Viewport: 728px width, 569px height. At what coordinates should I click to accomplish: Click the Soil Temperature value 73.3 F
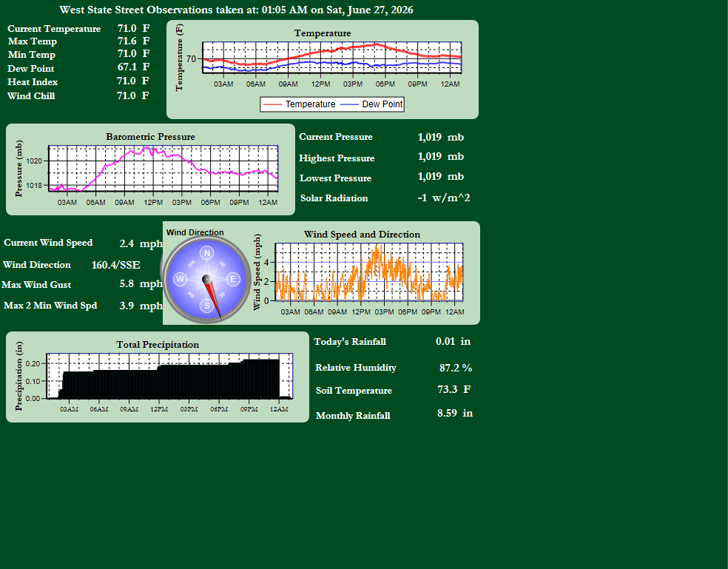click(454, 389)
